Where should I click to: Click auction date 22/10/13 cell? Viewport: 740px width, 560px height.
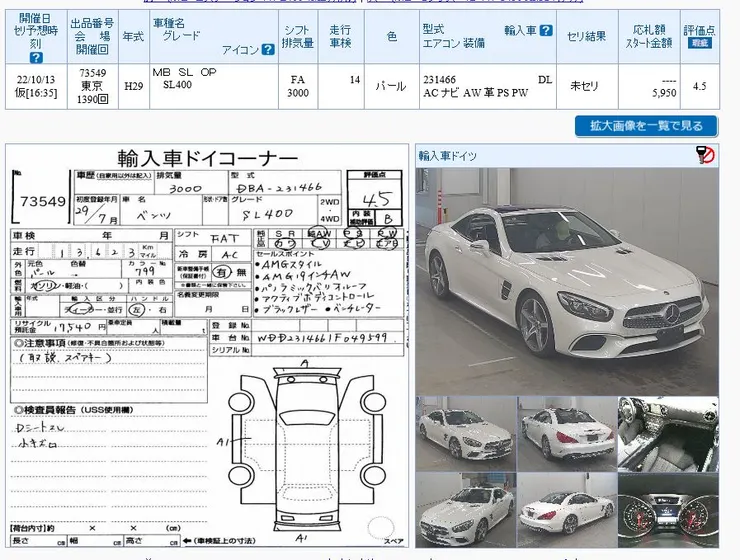click(36, 79)
